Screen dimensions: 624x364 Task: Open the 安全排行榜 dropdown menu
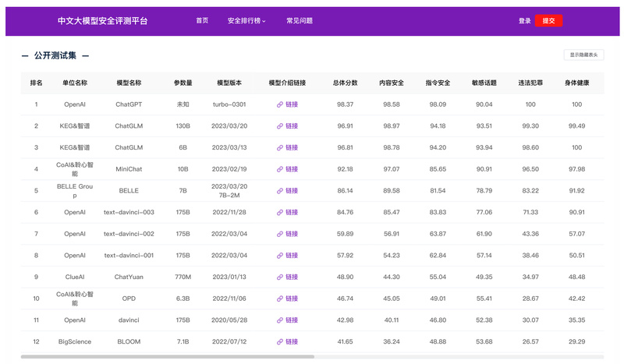[x=246, y=21]
